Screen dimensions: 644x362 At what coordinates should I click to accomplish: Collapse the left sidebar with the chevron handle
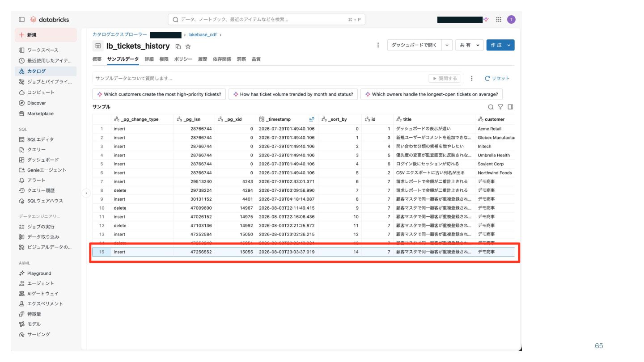click(86, 193)
